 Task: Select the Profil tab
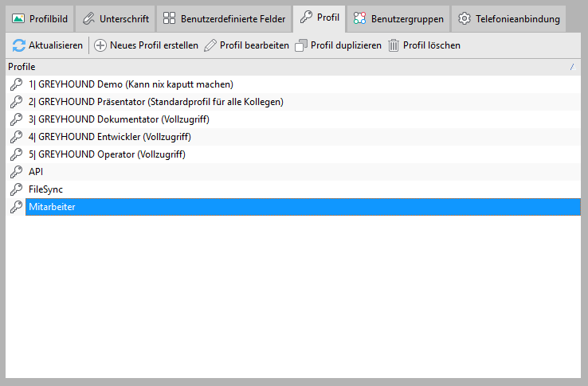[x=319, y=18]
